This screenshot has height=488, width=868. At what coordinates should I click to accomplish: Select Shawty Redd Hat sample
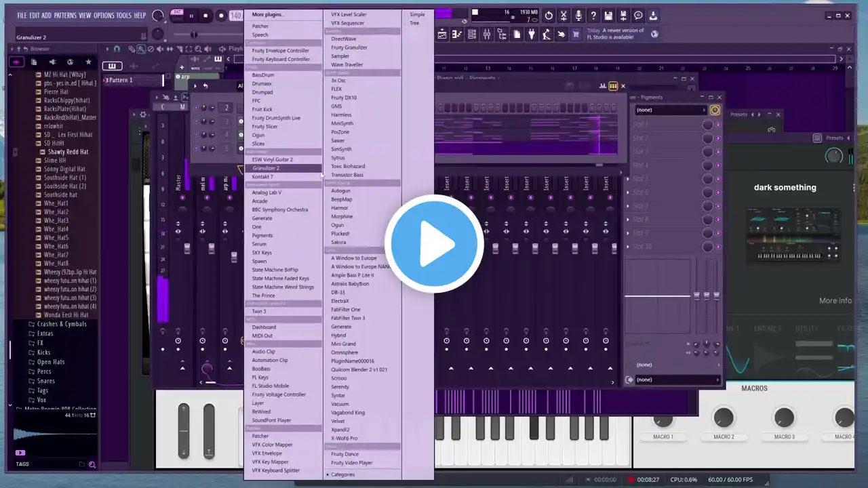(x=68, y=152)
